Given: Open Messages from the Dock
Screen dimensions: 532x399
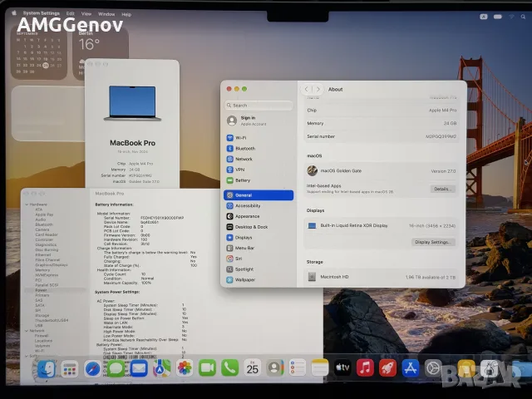Looking at the screenshot, I should (x=116, y=369).
